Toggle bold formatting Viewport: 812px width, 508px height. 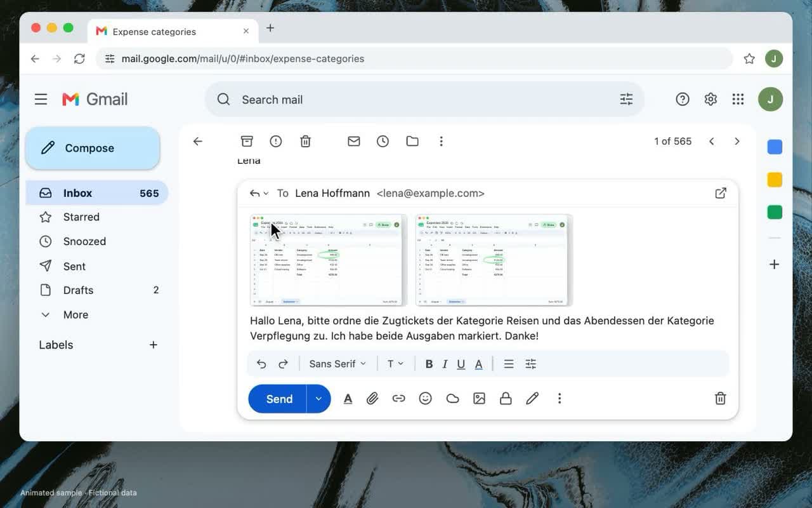pos(429,364)
